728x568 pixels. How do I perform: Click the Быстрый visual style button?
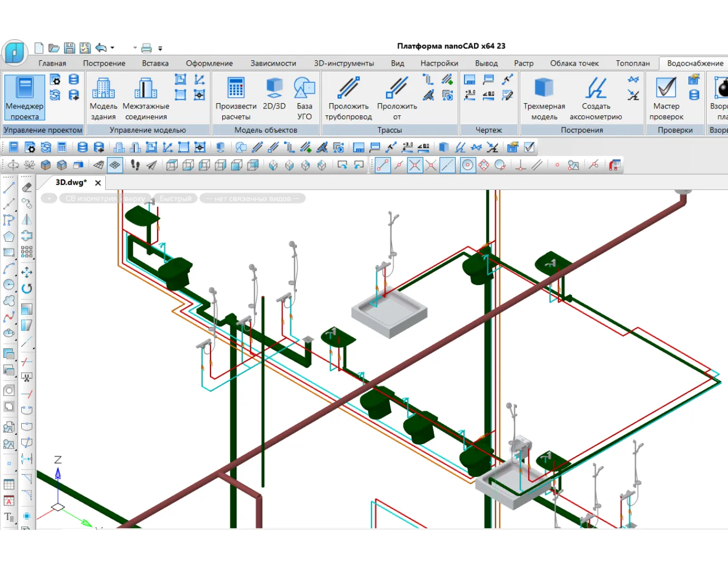[x=175, y=198]
